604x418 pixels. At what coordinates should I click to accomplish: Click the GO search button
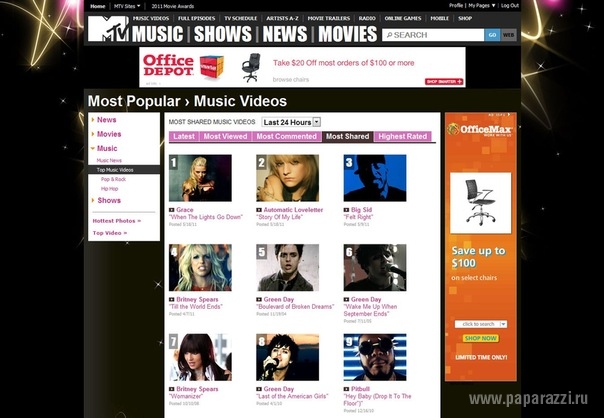click(x=492, y=35)
